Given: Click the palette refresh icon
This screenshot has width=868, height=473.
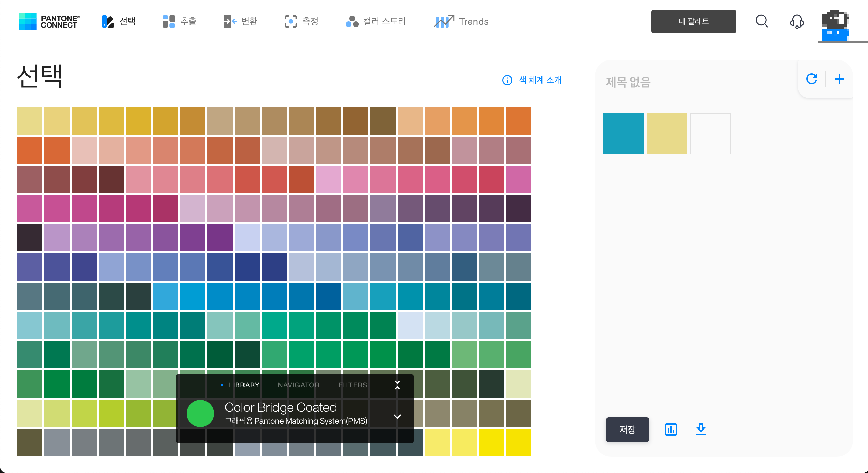Looking at the screenshot, I should pyautogui.click(x=812, y=79).
